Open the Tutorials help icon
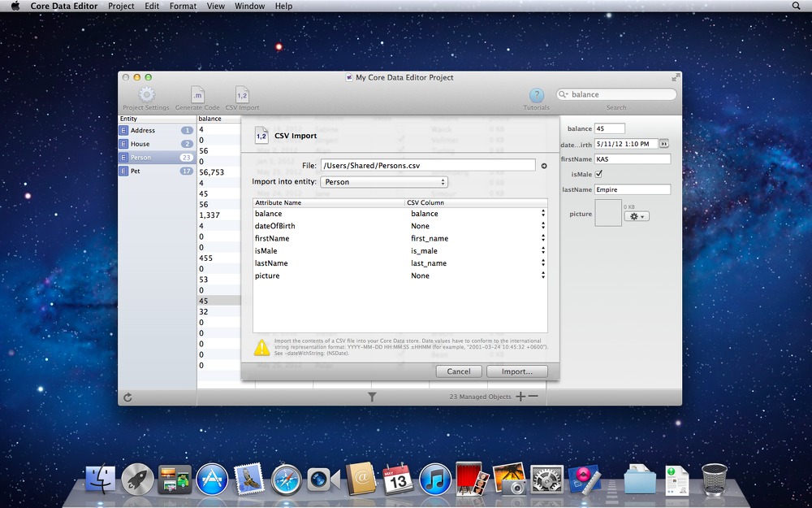Image resolution: width=812 pixels, height=508 pixels. pyautogui.click(x=537, y=95)
